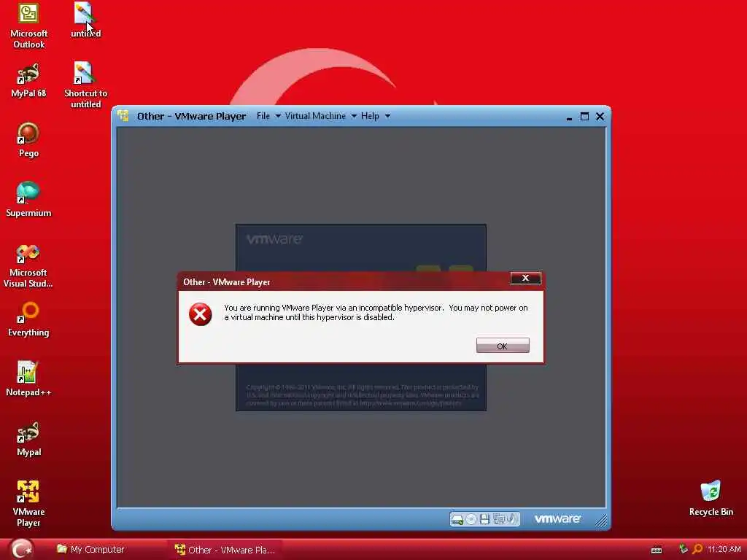Click the floppy drive status icon
Screen dimensions: 747x560
(x=484, y=519)
